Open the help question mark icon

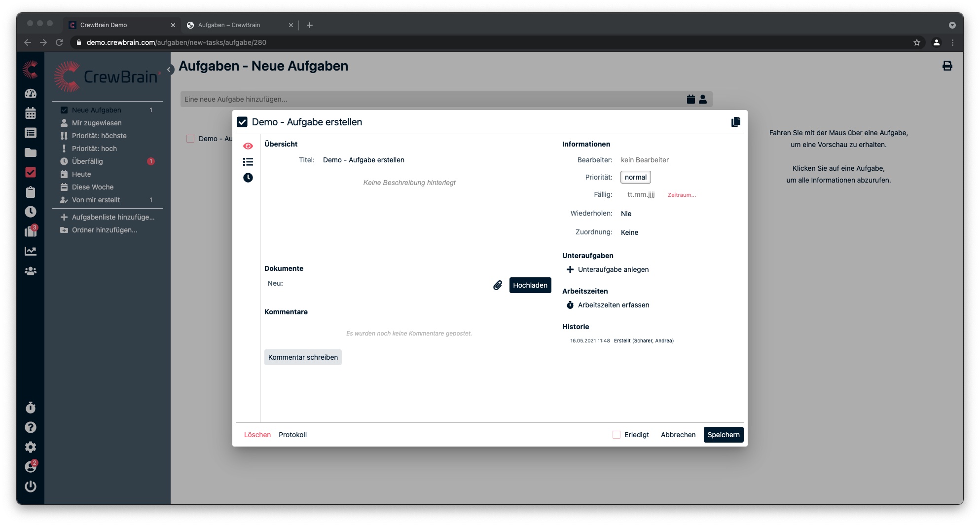coord(31,427)
